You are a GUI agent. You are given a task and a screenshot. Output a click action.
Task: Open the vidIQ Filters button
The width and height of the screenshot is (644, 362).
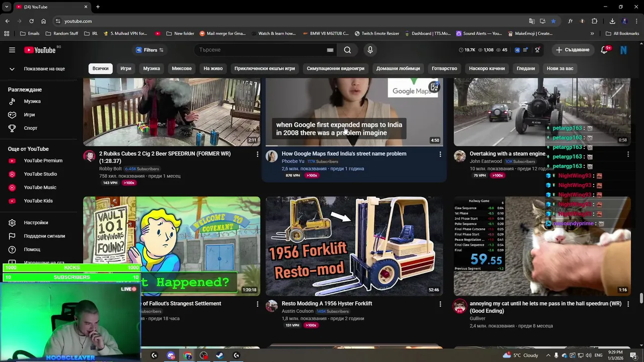click(149, 50)
